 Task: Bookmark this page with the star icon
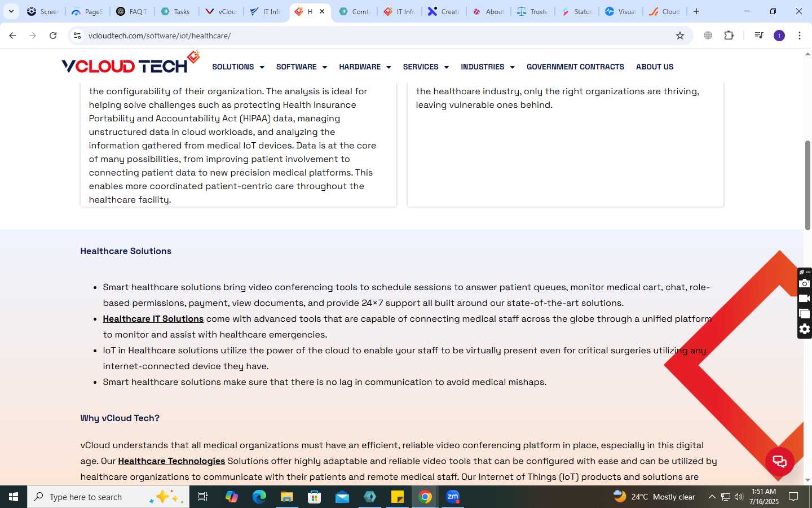(680, 36)
